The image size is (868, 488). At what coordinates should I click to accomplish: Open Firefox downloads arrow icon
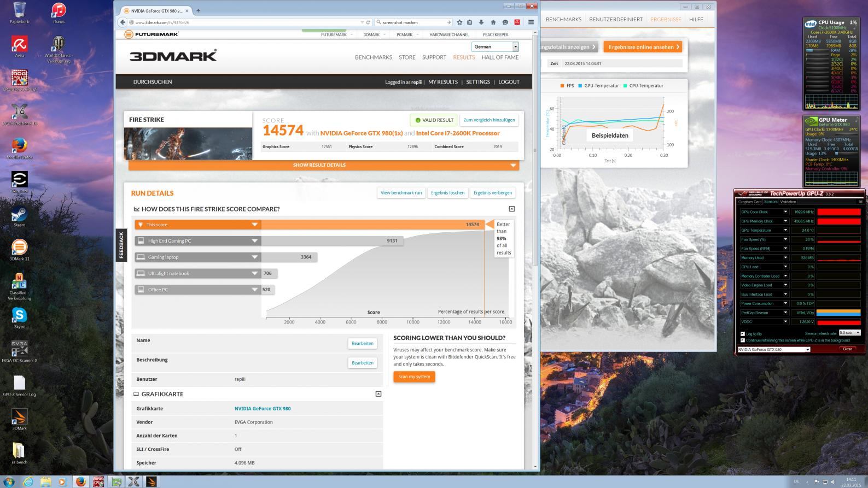481,22
